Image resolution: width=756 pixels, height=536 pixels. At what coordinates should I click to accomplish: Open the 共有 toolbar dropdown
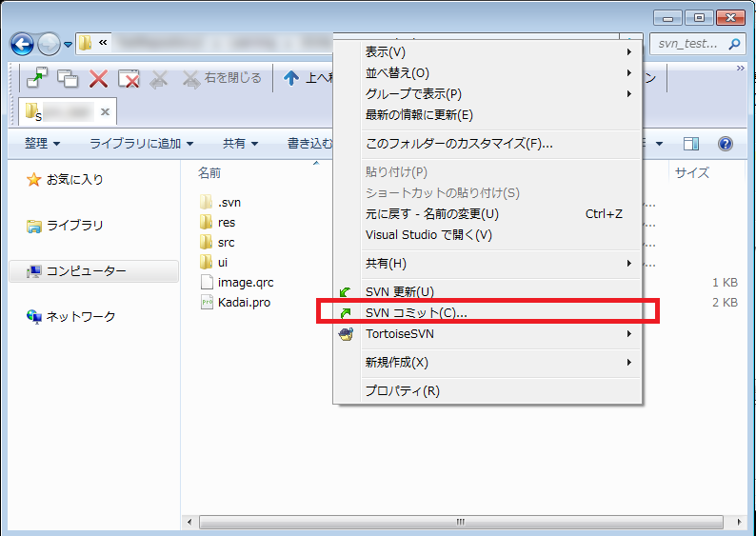point(240,143)
